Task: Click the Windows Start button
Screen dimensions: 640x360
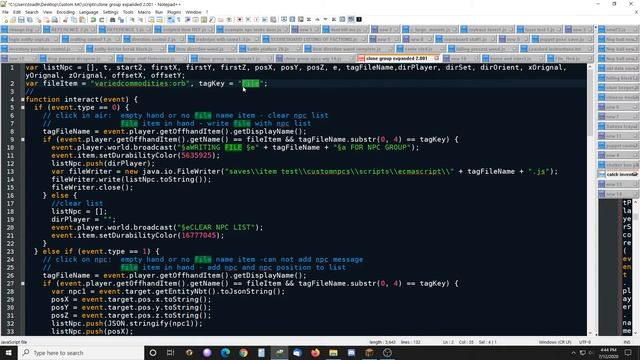Action: pos(8,353)
